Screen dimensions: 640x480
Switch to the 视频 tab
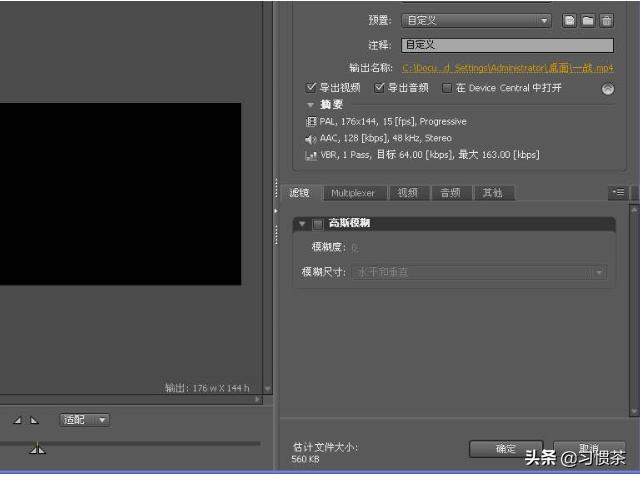click(x=408, y=193)
